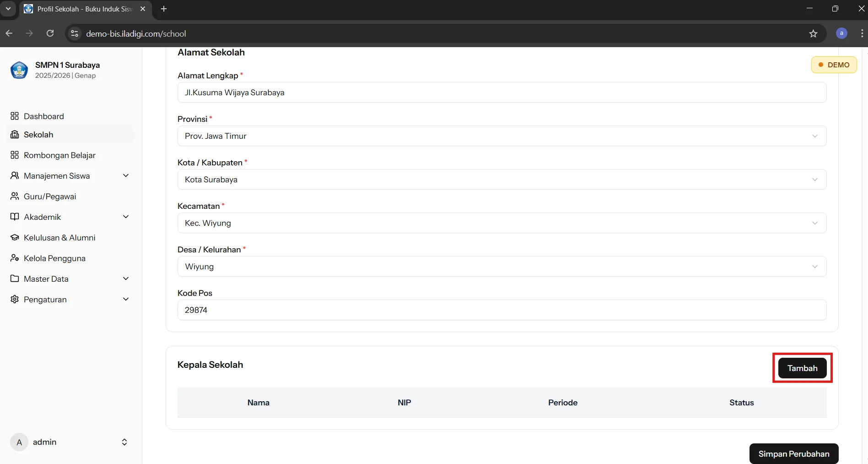Click the 2025/2026 | Genap term text

pyautogui.click(x=65, y=76)
